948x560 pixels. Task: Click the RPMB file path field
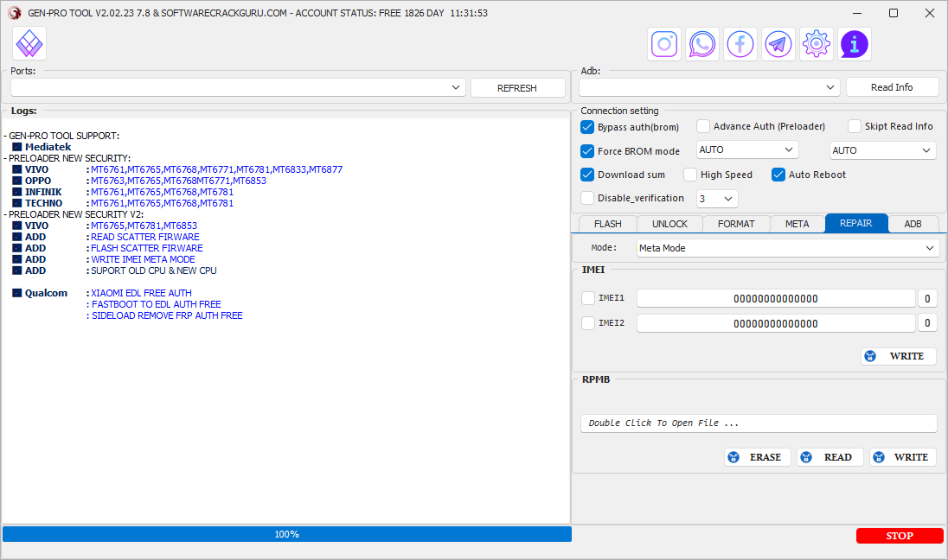coord(759,423)
